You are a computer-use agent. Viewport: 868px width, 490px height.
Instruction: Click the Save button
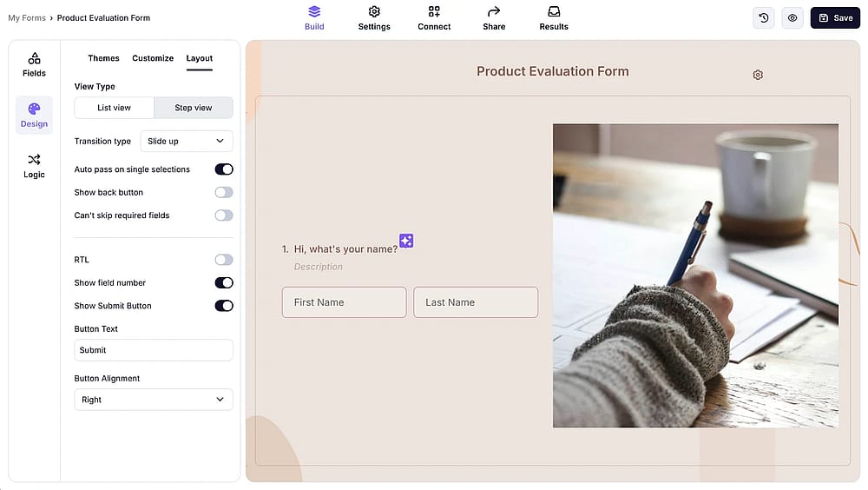point(835,17)
